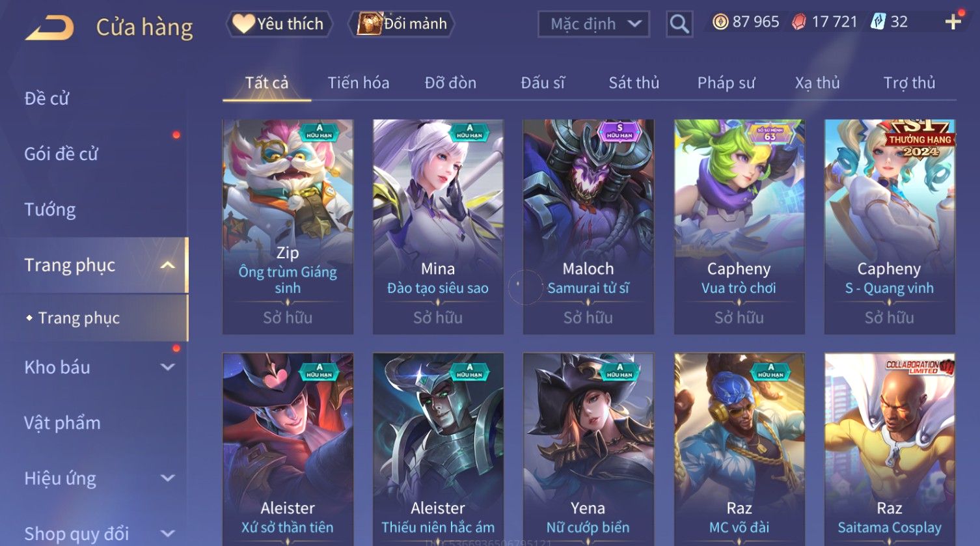Viewport: 980px width, 546px height.
Task: Select the Tiến hóa tab
Action: tap(359, 83)
